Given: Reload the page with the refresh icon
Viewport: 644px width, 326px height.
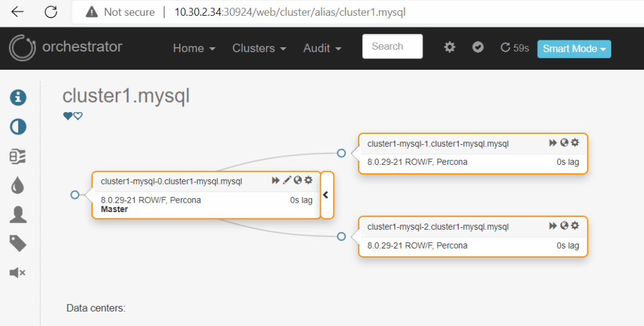Looking at the screenshot, I should (x=51, y=12).
